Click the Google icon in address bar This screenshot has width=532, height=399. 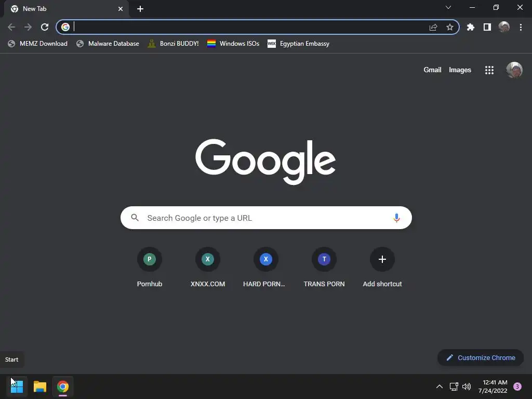(65, 27)
